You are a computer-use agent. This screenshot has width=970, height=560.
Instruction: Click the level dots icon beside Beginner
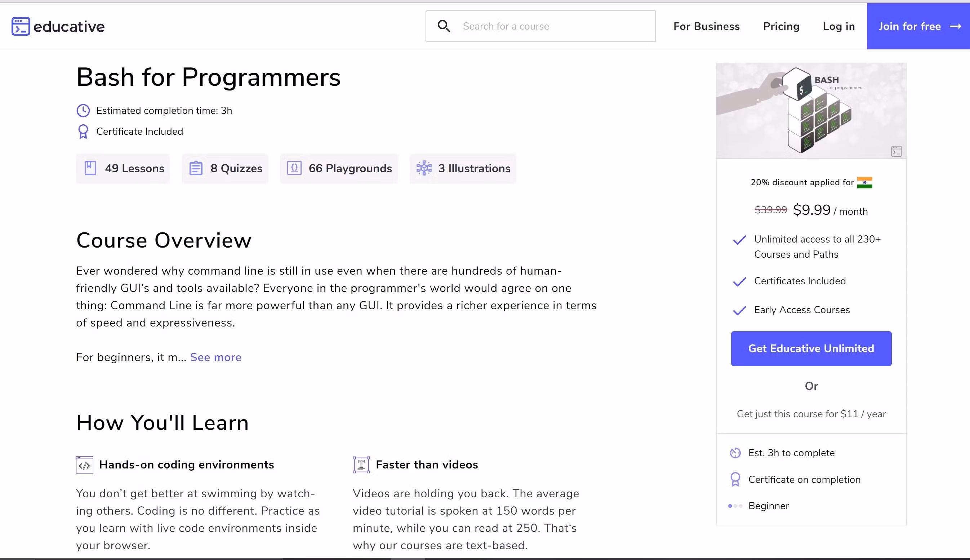pyautogui.click(x=735, y=506)
